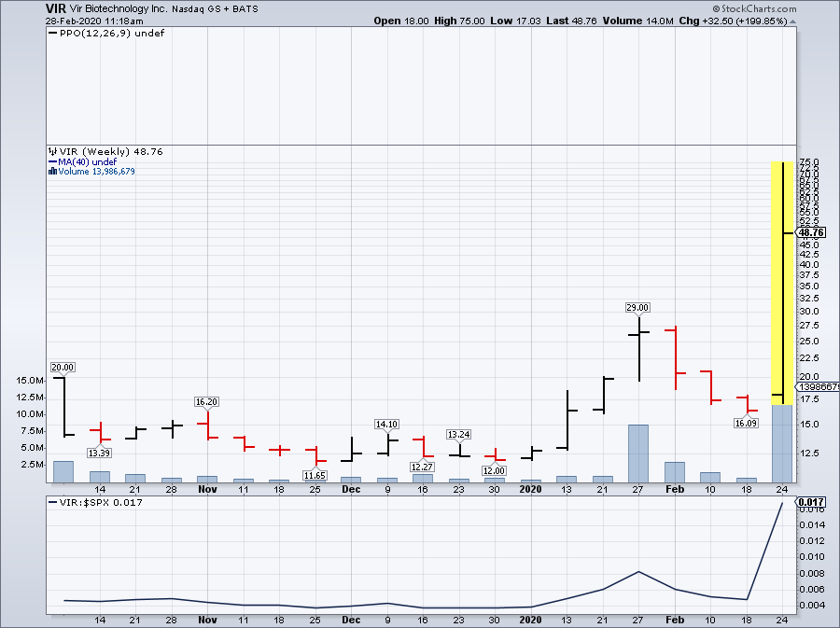
Task: Click the Volume 13,986,679 legend label
Action: coord(96,172)
